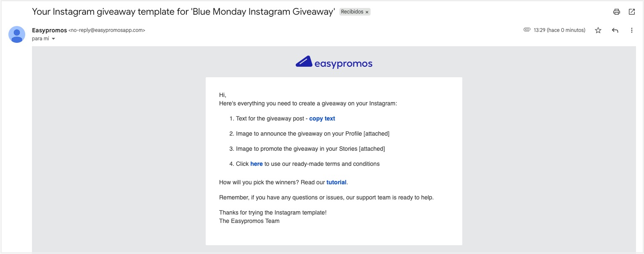
Task: Reply using the reply arrow icon
Action: tap(615, 30)
